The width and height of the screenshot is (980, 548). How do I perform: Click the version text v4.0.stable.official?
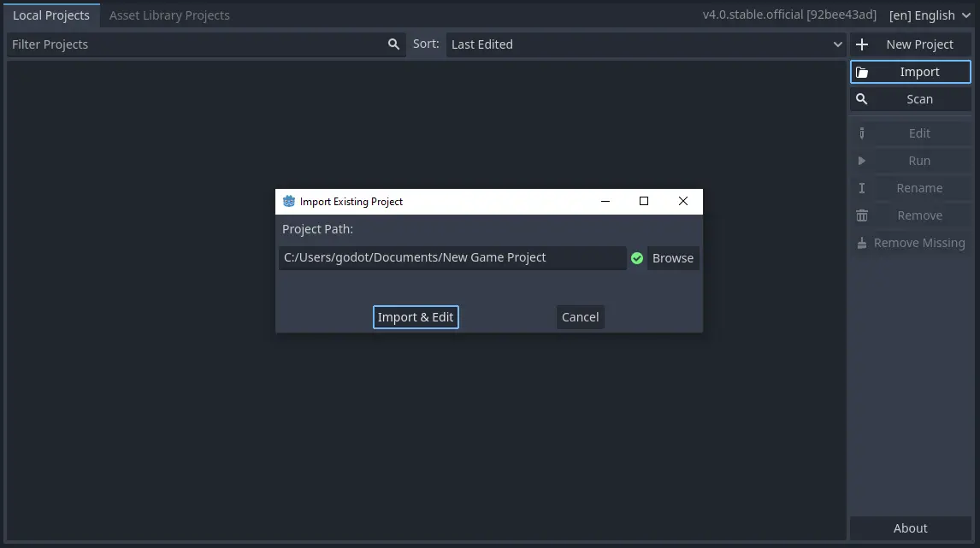coord(788,15)
